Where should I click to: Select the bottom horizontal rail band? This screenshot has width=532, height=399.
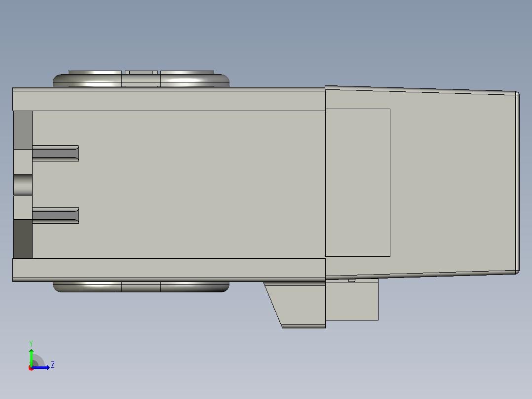169,270
